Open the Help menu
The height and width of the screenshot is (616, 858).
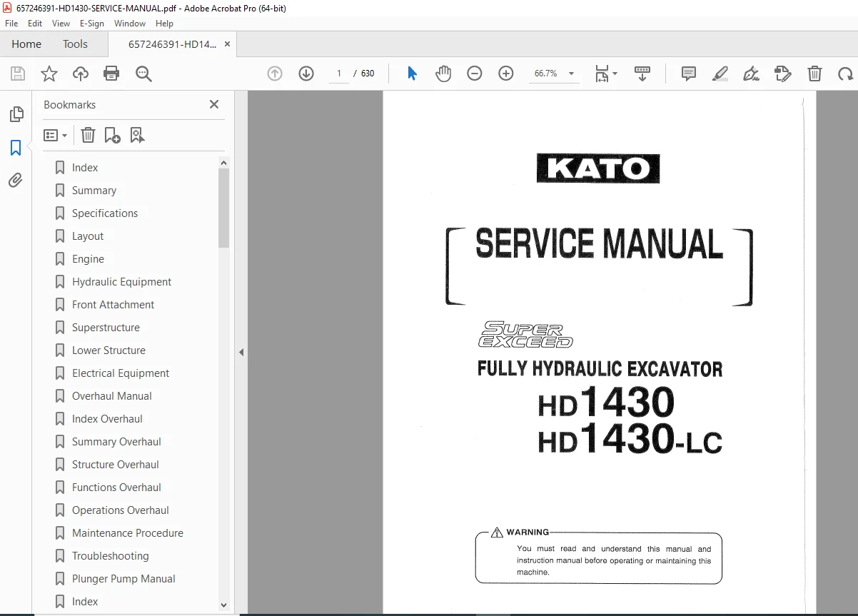pyautogui.click(x=164, y=24)
